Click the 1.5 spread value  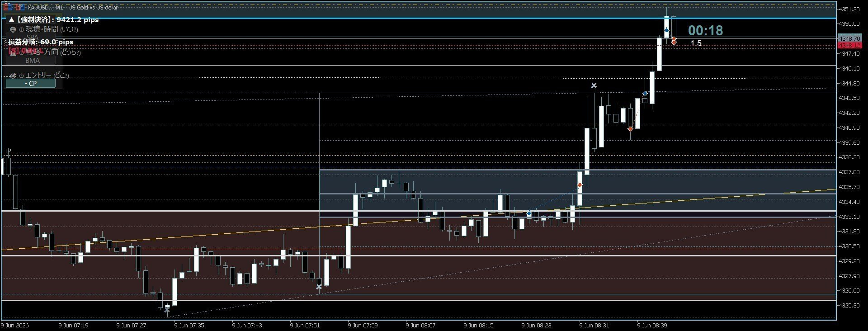(696, 43)
